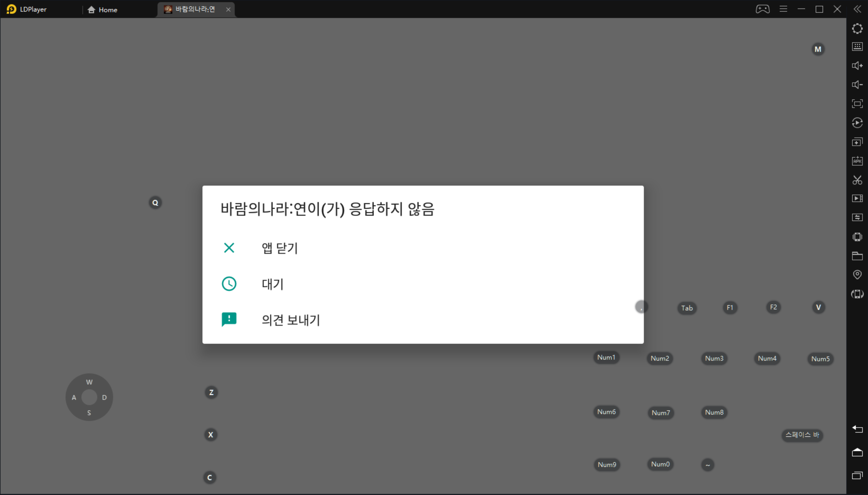Click the Num9 key overlay

pyautogui.click(x=607, y=465)
